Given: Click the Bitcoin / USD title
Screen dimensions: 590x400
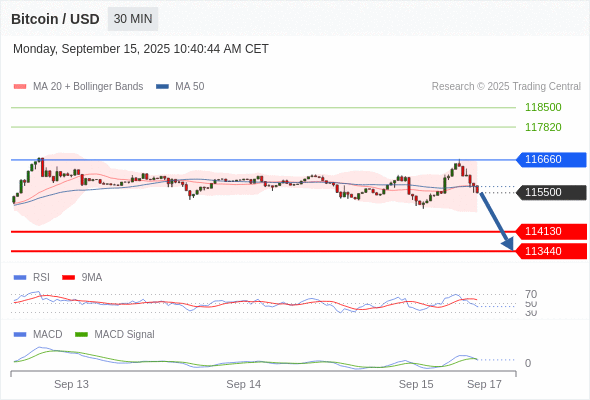Looking at the screenshot, I should pyautogui.click(x=55, y=19).
